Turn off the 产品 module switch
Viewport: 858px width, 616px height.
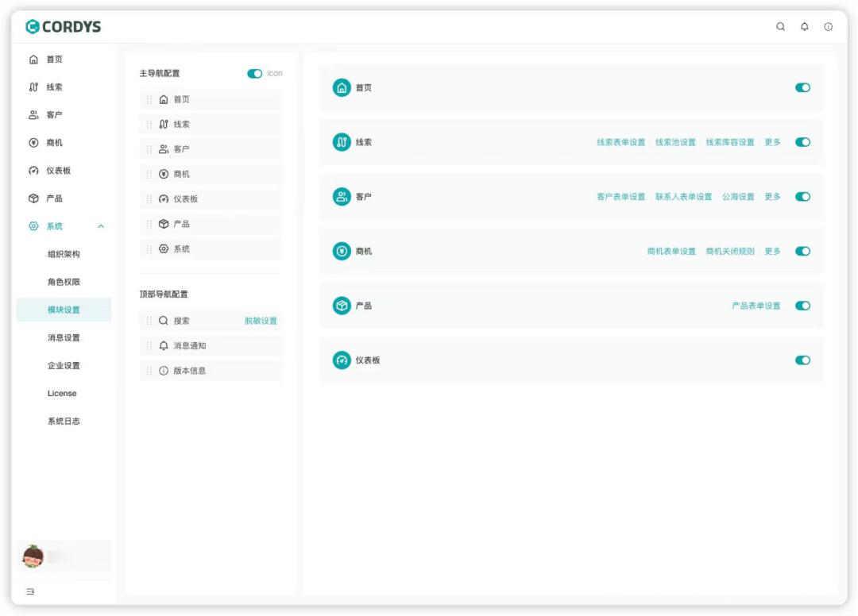pyautogui.click(x=802, y=306)
